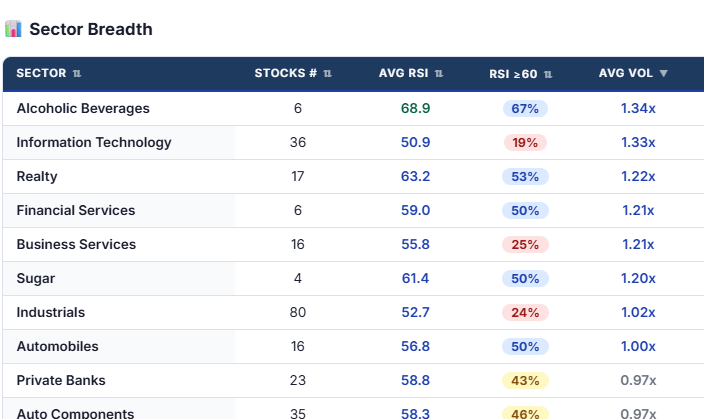Open the Information Technology sector row
This screenshot has height=419, width=704.
point(353,143)
